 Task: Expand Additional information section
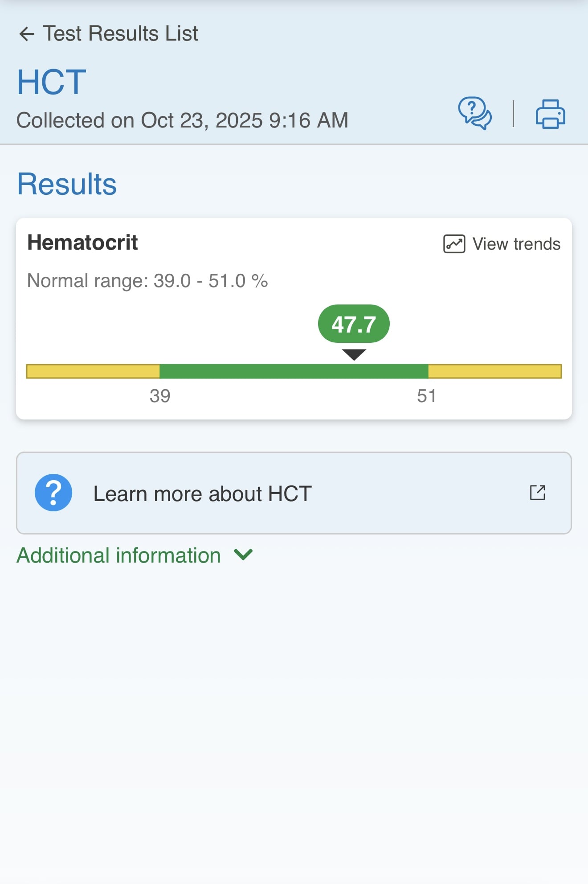pyautogui.click(x=135, y=555)
